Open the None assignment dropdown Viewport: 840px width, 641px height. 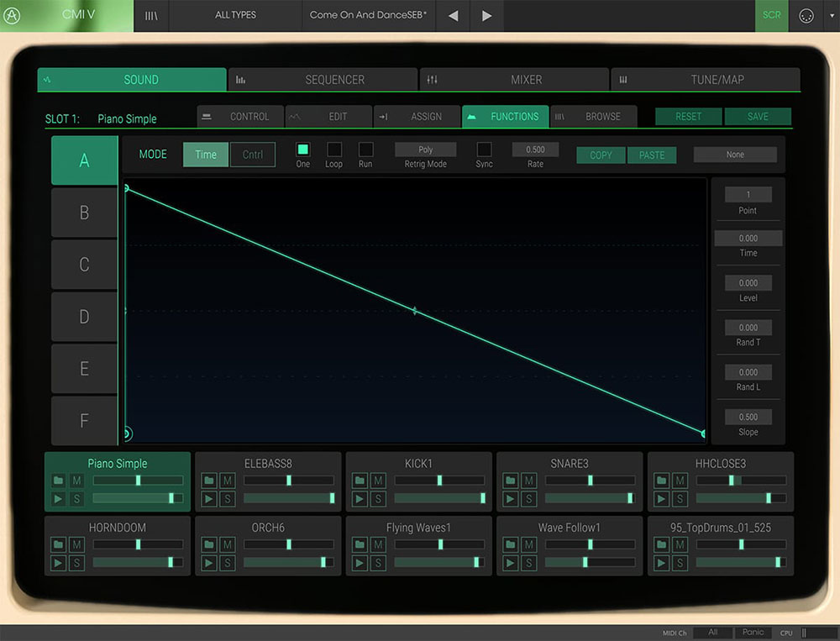tap(735, 155)
